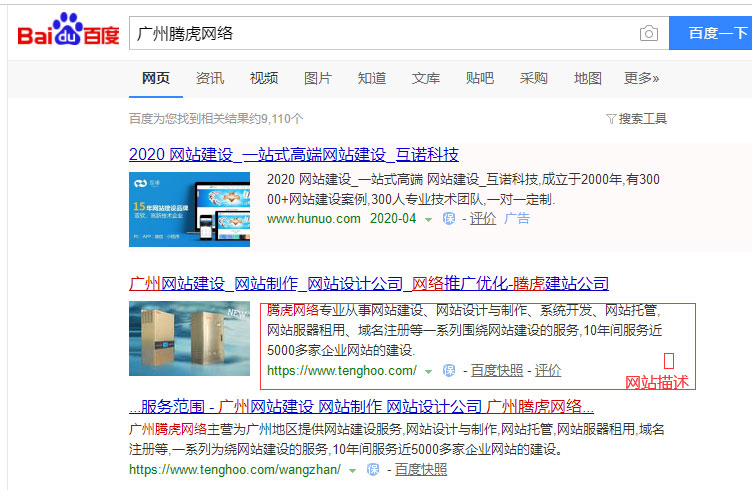Click the 评价 link of the hunuo.com result

[483, 219]
